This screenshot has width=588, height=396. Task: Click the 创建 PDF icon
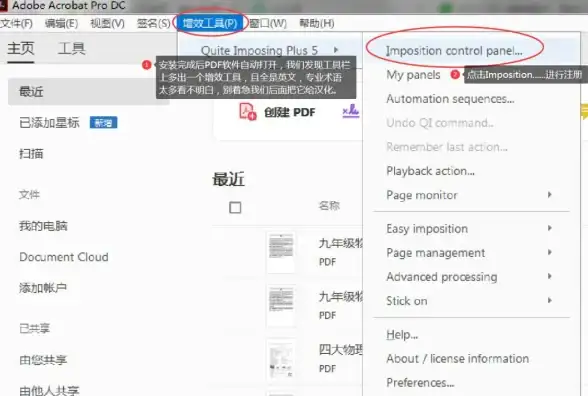pyautogui.click(x=248, y=112)
